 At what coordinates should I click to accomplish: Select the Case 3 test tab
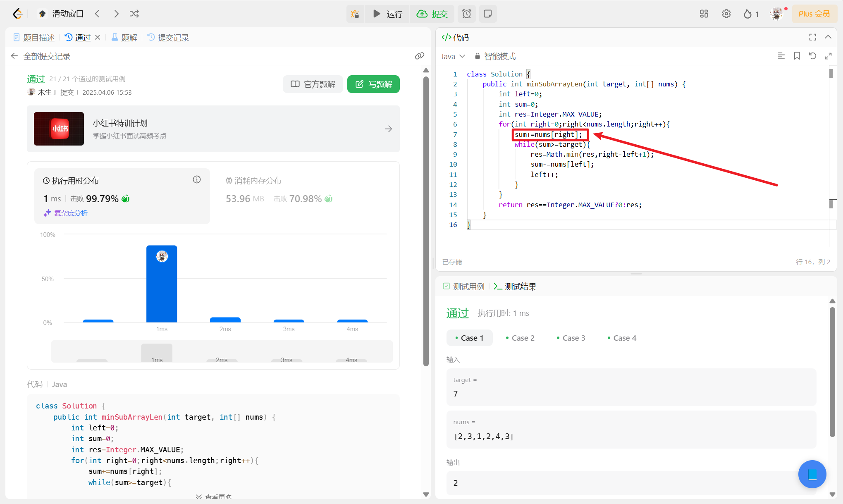(571, 338)
